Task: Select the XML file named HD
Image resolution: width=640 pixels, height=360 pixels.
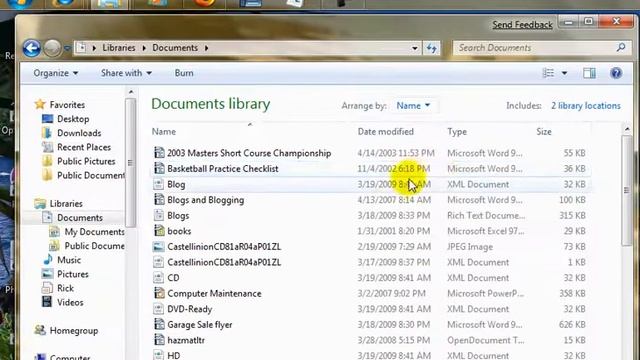Action: (173, 355)
